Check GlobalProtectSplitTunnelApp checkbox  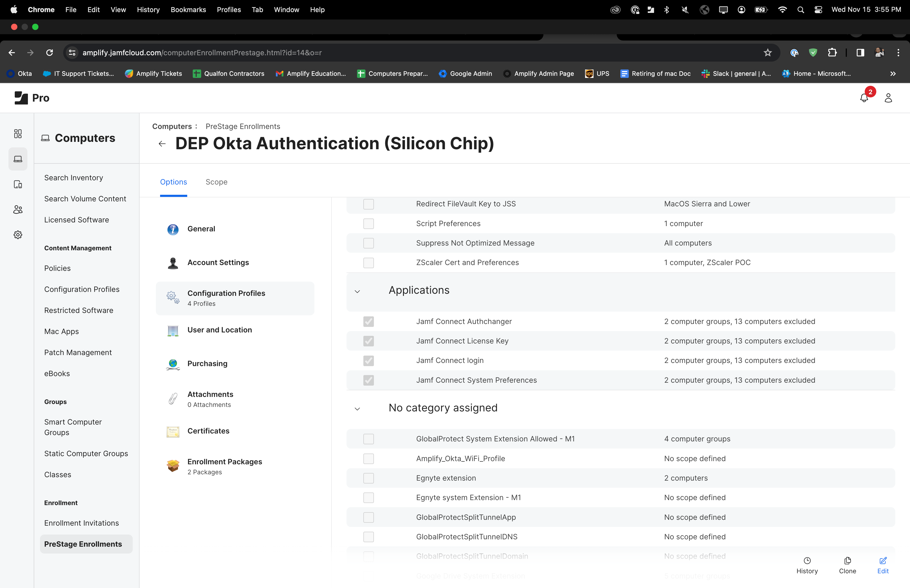click(x=368, y=517)
